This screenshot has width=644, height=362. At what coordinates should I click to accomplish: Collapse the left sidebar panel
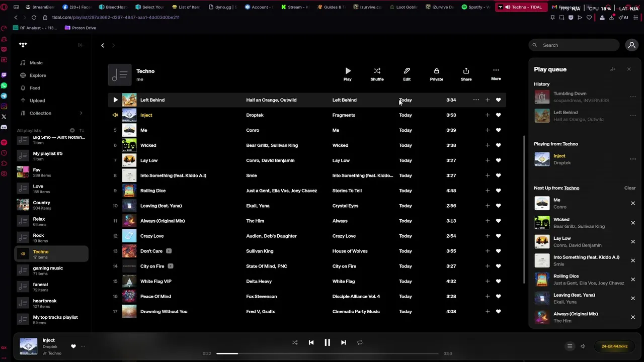point(80,45)
